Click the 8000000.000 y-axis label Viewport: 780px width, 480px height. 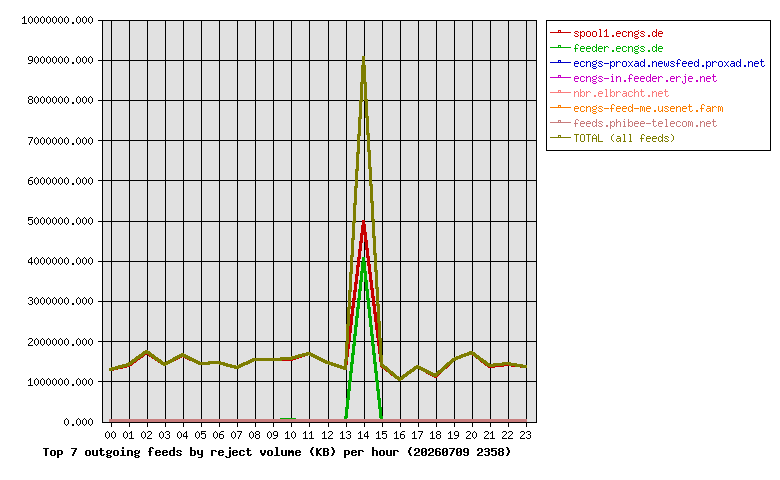(60, 100)
